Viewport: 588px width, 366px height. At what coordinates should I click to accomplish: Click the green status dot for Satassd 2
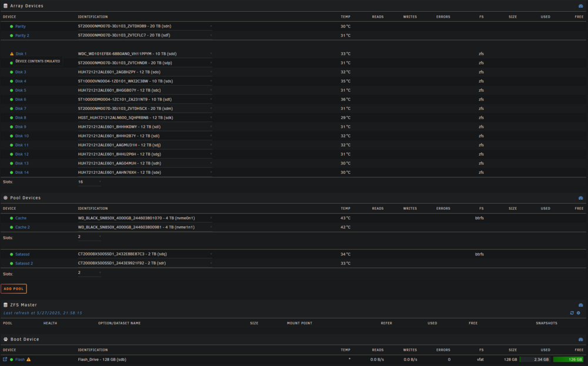(x=12, y=263)
